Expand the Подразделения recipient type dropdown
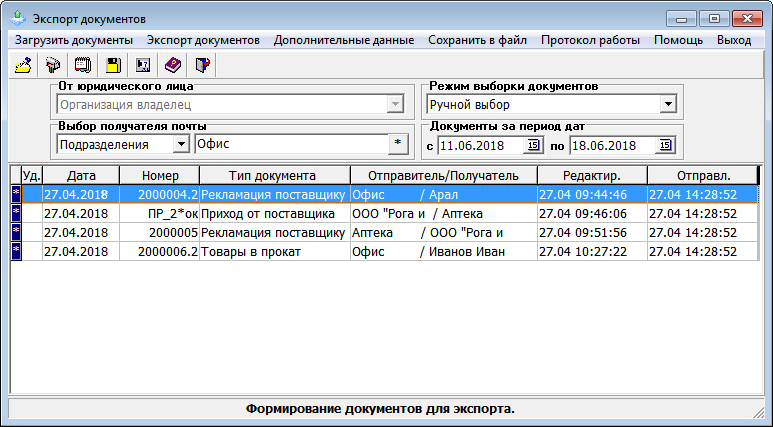This screenshot has width=773, height=427. coord(181,144)
